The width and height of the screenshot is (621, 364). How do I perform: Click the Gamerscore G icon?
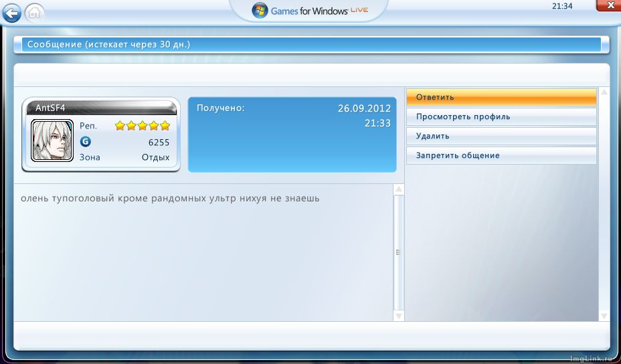[x=85, y=141]
